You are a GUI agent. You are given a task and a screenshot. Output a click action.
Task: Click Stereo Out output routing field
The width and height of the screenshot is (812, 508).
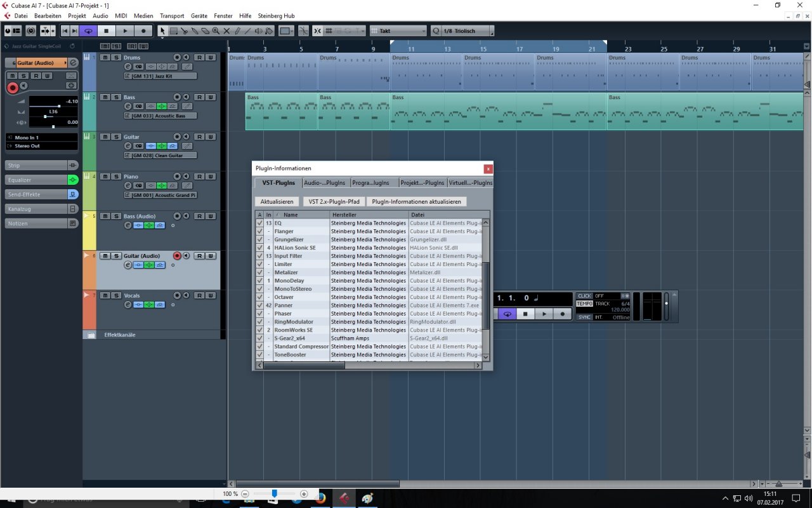tap(42, 145)
